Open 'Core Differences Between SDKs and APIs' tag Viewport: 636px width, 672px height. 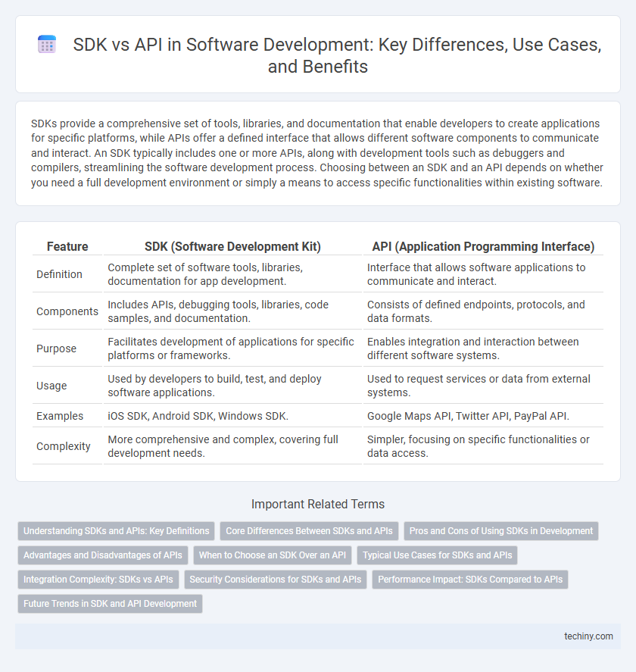[x=309, y=530]
